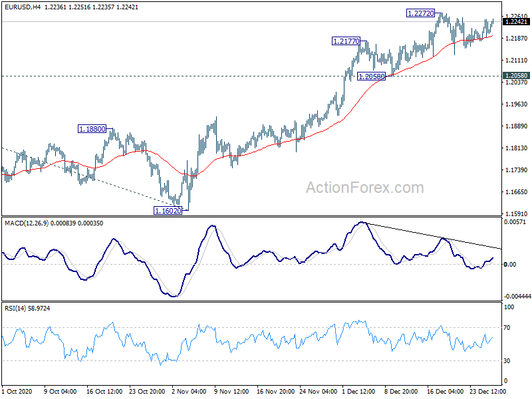
Task: Click the RSI 70 level axis label
Action: click(x=507, y=328)
